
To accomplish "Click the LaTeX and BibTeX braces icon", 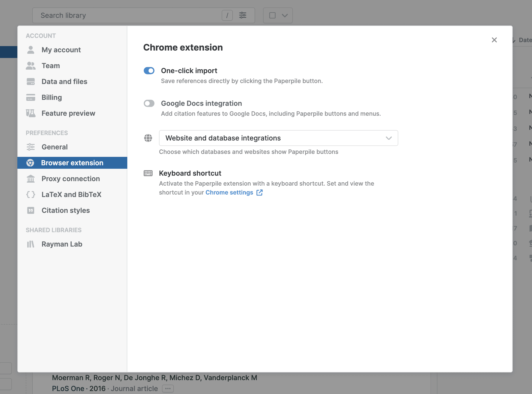I will click(x=31, y=195).
